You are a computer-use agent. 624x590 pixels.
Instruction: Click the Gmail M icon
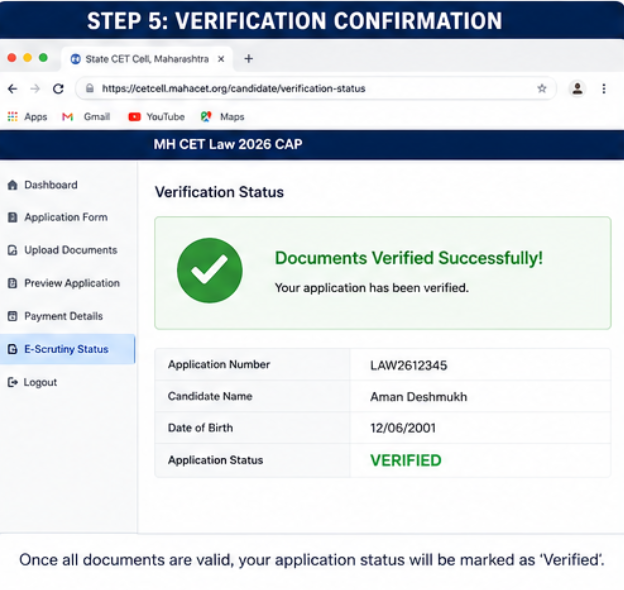[68, 117]
